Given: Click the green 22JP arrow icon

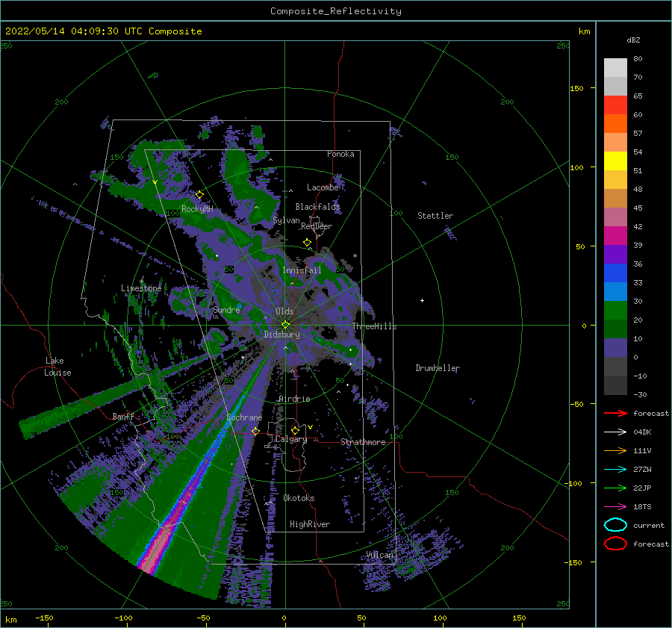Looking at the screenshot, I should [x=615, y=488].
